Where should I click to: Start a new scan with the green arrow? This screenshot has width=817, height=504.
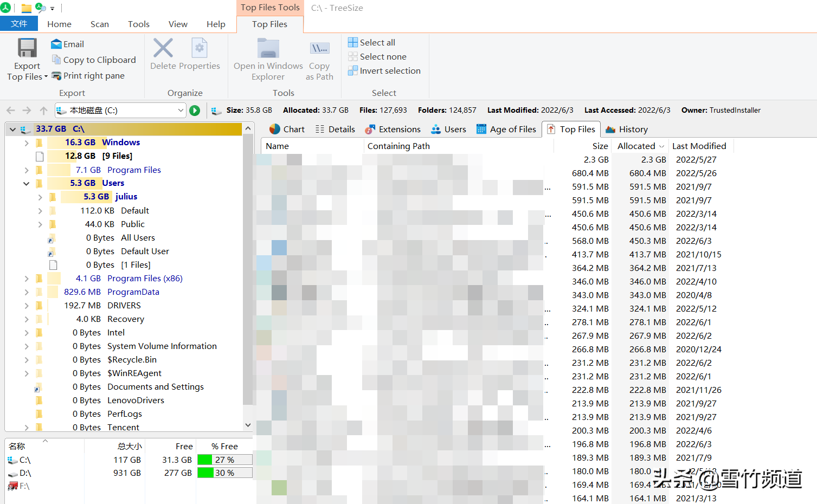pos(195,110)
